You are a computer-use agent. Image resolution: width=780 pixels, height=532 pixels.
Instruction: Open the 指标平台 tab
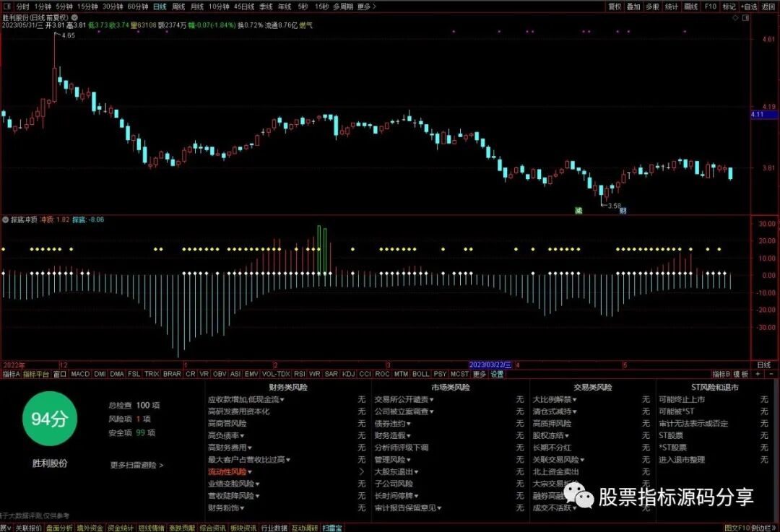click(x=36, y=374)
